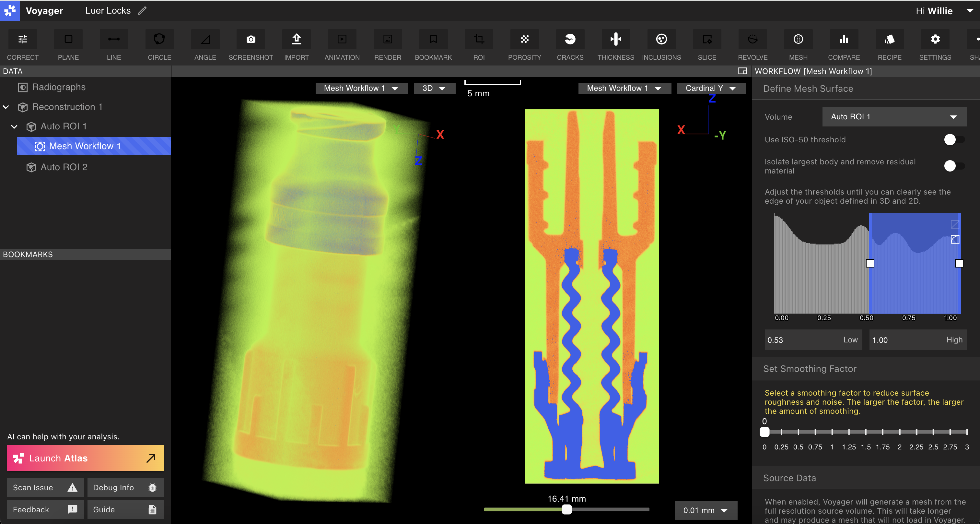Open the Porosity analysis tool
Image resolution: width=980 pixels, height=524 pixels.
pos(524,45)
